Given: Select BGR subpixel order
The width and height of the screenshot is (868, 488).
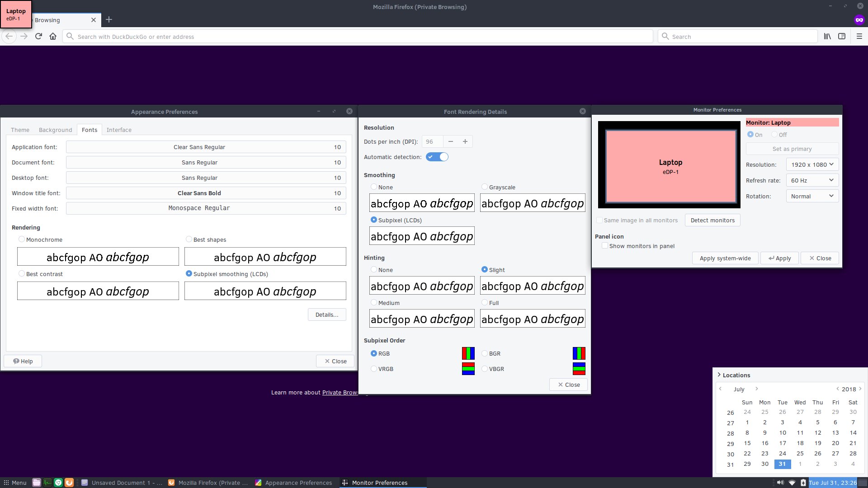Looking at the screenshot, I should click(485, 354).
